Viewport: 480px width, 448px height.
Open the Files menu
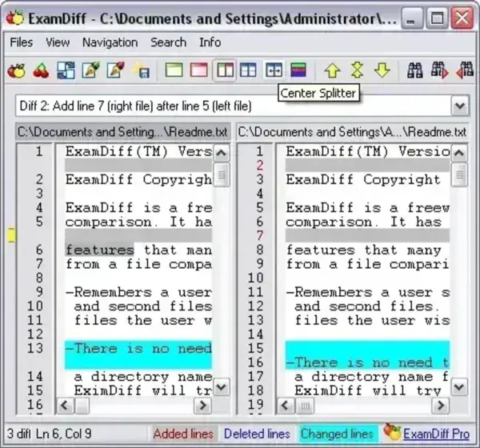click(x=21, y=42)
